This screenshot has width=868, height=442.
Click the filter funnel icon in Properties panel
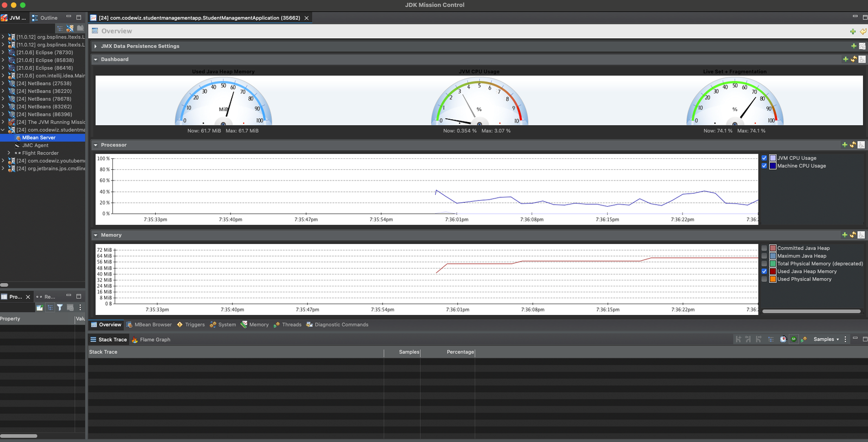point(60,308)
